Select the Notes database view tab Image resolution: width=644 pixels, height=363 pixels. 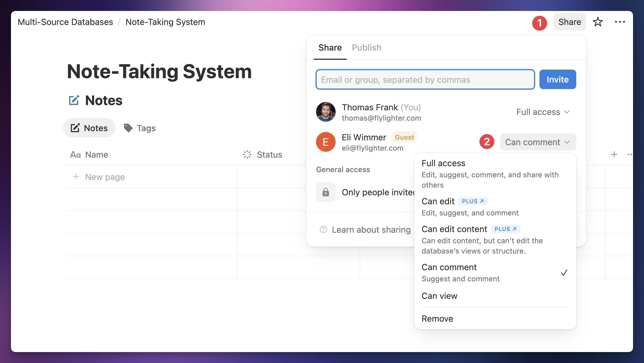89,128
